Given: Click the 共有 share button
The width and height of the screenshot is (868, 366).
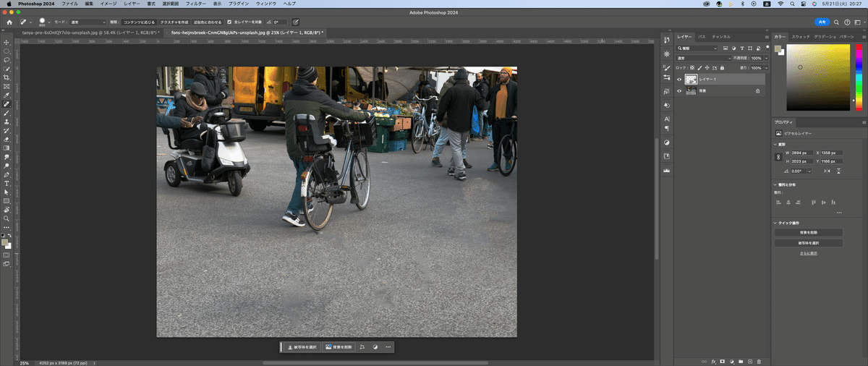Looking at the screenshot, I should (822, 22).
